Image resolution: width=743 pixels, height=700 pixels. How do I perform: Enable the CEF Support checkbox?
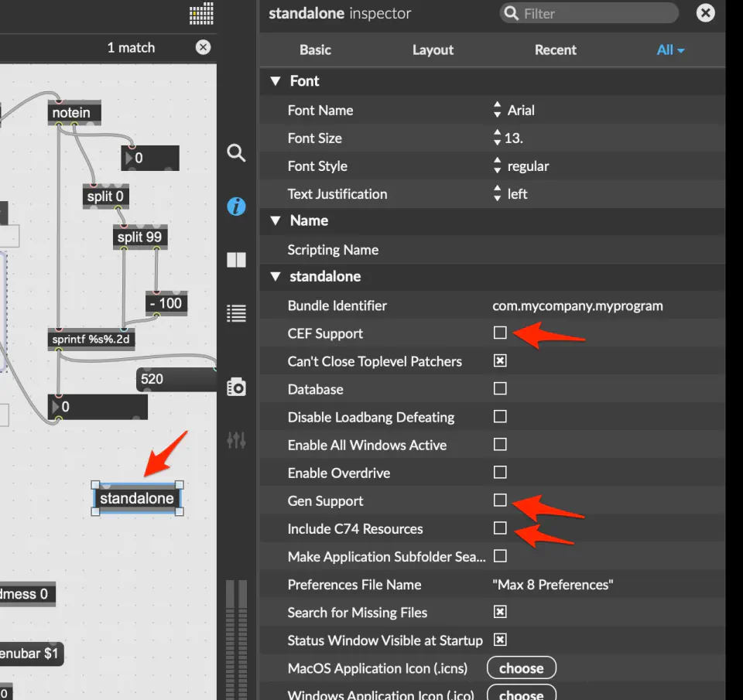(500, 333)
